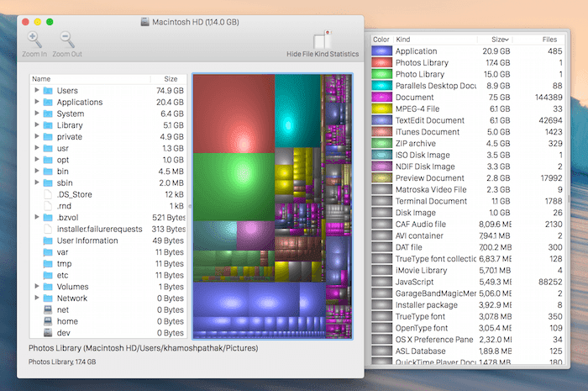This screenshot has width=588, height=391.
Task: Click the Hide File Kind Statistics icon
Action: pos(323,40)
